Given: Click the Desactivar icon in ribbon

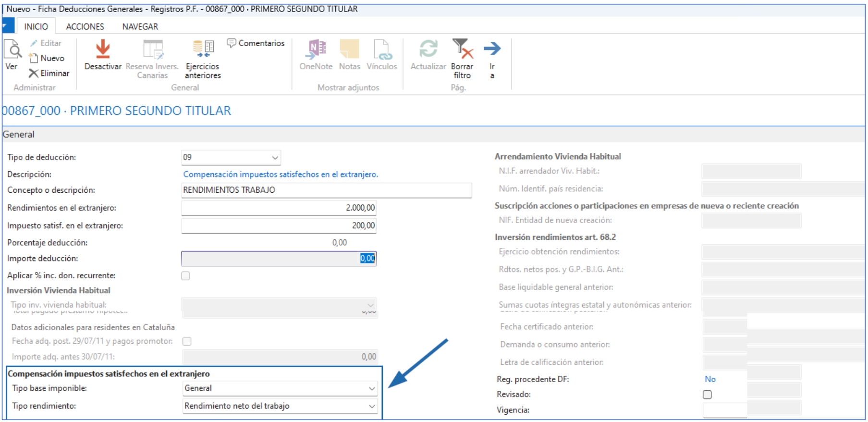Looking at the screenshot, I should [x=103, y=50].
